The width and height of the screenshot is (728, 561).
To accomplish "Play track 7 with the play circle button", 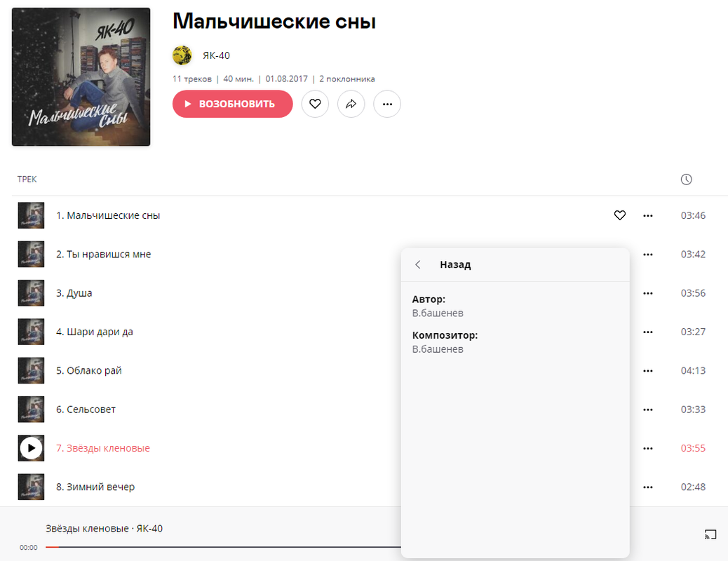I will pyautogui.click(x=31, y=448).
